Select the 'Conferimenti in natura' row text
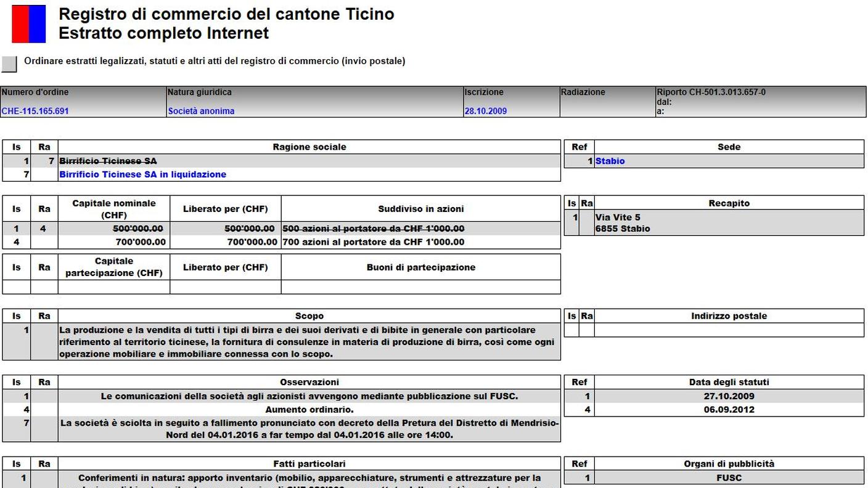868x488 pixels. tap(309, 478)
